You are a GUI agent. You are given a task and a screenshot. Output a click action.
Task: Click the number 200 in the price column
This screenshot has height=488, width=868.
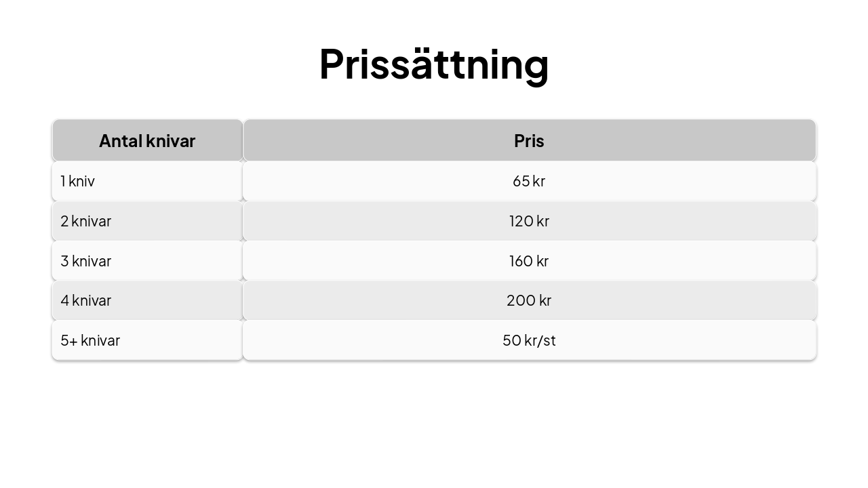[521, 300]
